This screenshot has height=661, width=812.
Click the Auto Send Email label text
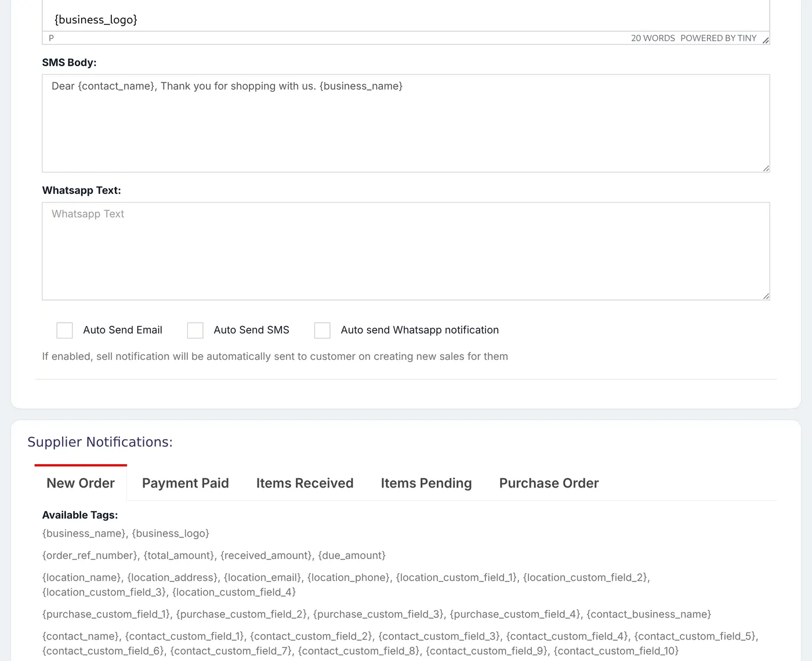pyautogui.click(x=123, y=330)
